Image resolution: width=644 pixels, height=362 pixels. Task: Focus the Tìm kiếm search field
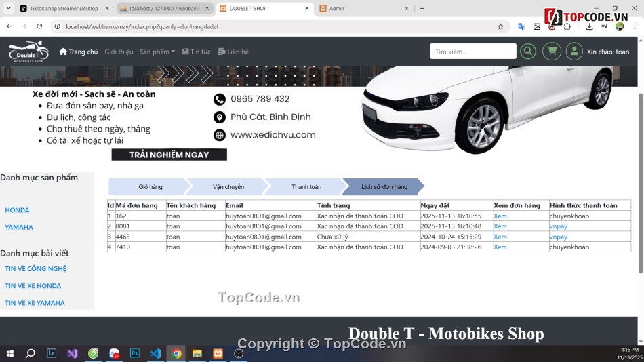(x=472, y=52)
